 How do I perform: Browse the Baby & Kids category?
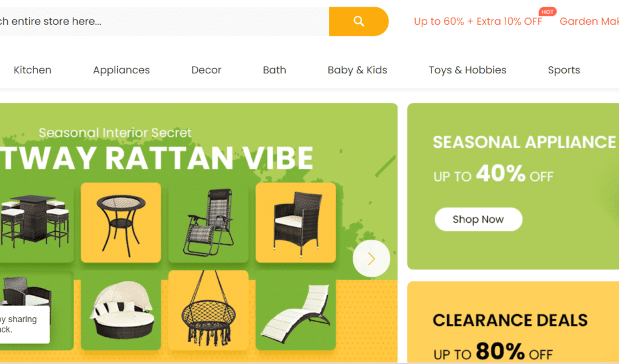click(357, 70)
